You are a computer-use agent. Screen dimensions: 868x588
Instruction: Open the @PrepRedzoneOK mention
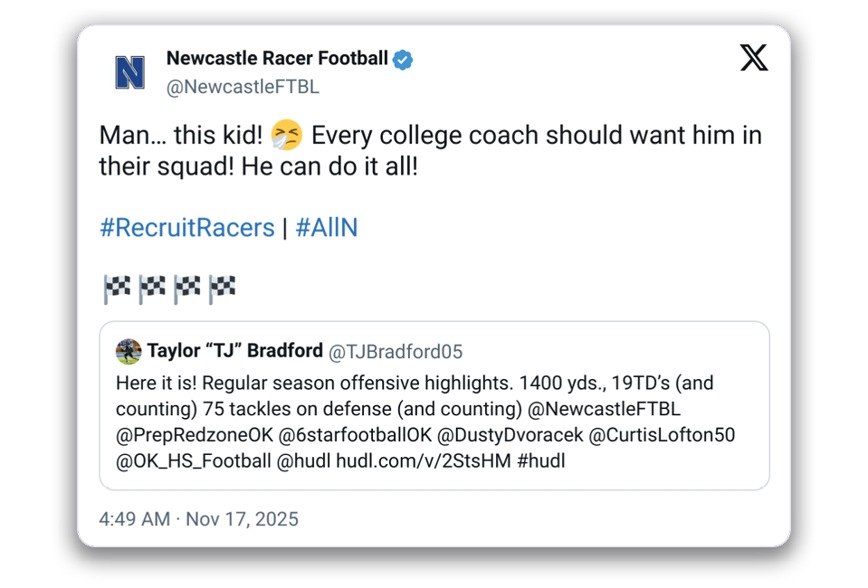194,435
